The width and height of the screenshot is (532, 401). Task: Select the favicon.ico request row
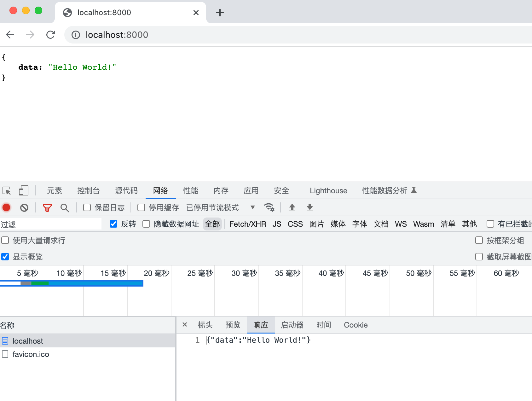pos(88,354)
